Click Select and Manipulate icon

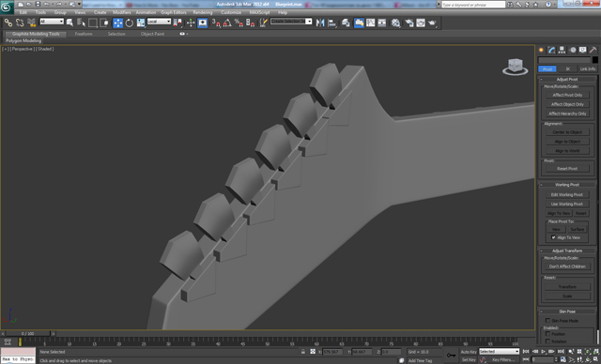point(191,23)
